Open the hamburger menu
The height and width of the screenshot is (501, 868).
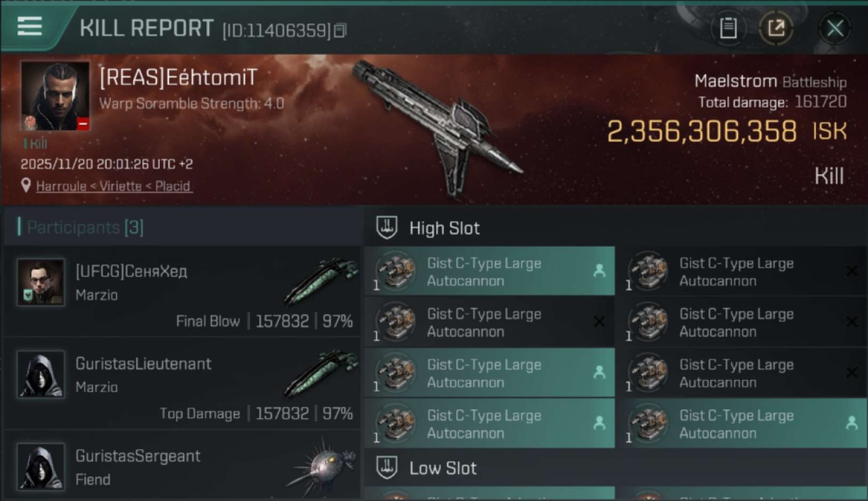pos(30,27)
